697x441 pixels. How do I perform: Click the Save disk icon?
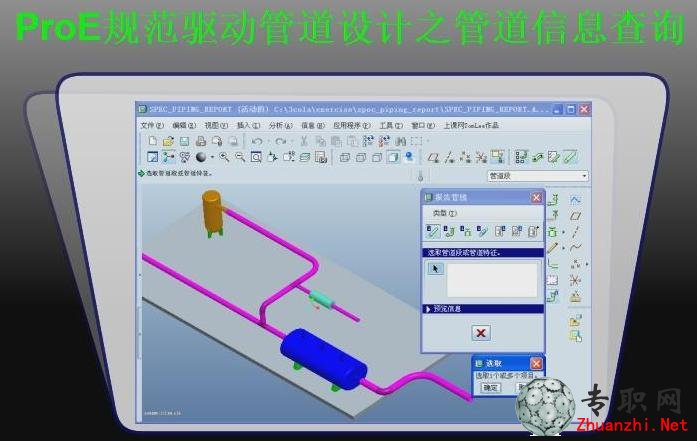click(x=184, y=141)
